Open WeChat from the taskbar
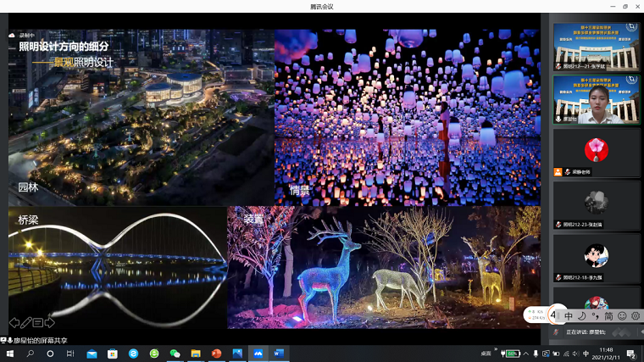The width and height of the screenshot is (644, 362). click(175, 354)
